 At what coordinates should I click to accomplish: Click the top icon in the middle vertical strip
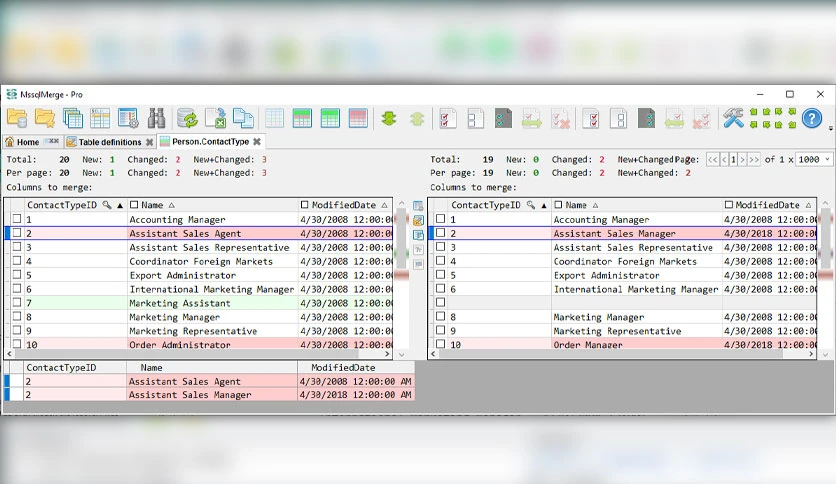click(x=418, y=206)
